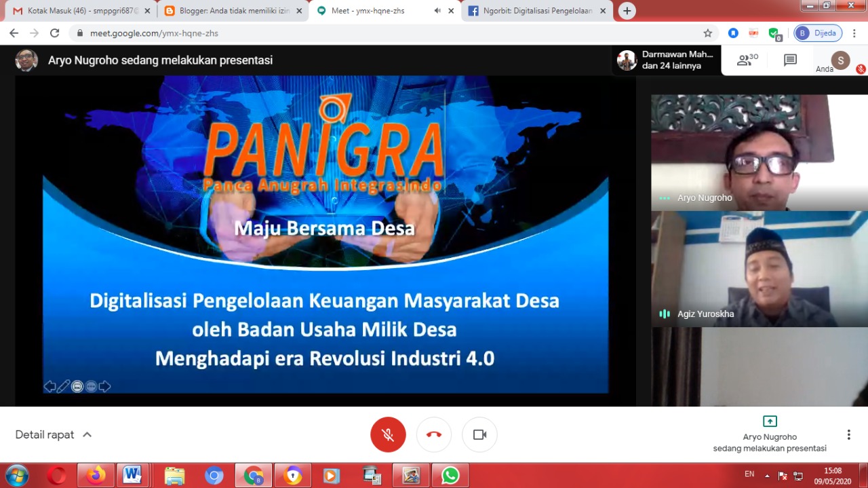The image size is (868, 488).
Task: Mute the Meet tab audio icon
Action: click(437, 11)
